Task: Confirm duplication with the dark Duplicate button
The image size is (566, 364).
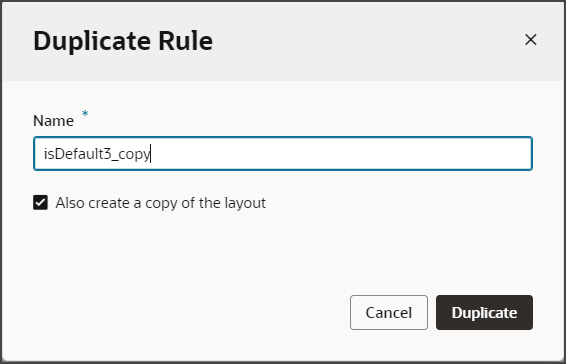Action: (x=484, y=313)
